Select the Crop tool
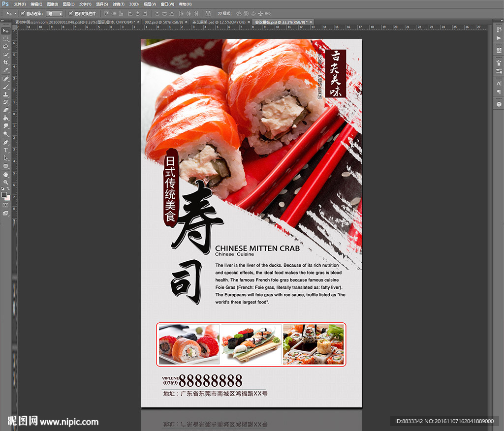The image size is (504, 431). point(6,62)
